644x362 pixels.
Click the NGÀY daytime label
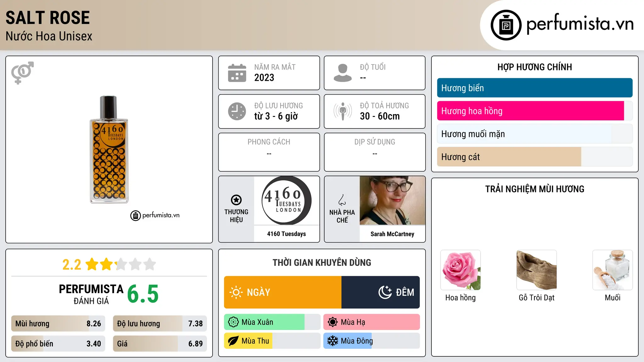(258, 293)
